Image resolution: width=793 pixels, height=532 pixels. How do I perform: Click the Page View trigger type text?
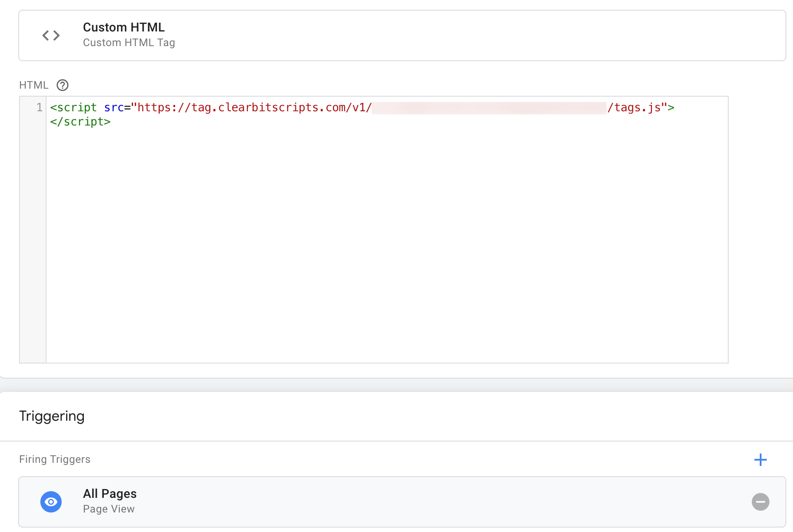(x=109, y=509)
